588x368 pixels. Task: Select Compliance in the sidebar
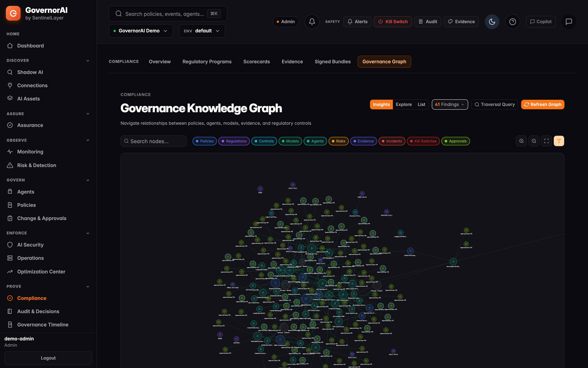point(48,298)
